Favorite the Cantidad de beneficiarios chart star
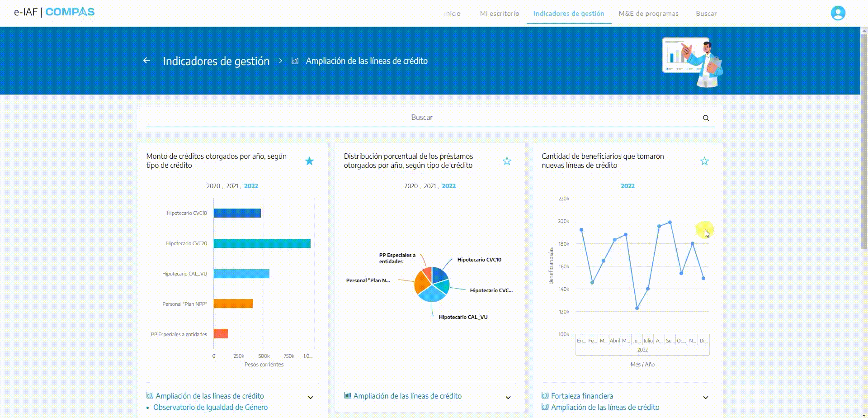This screenshot has width=868, height=418. tap(704, 161)
